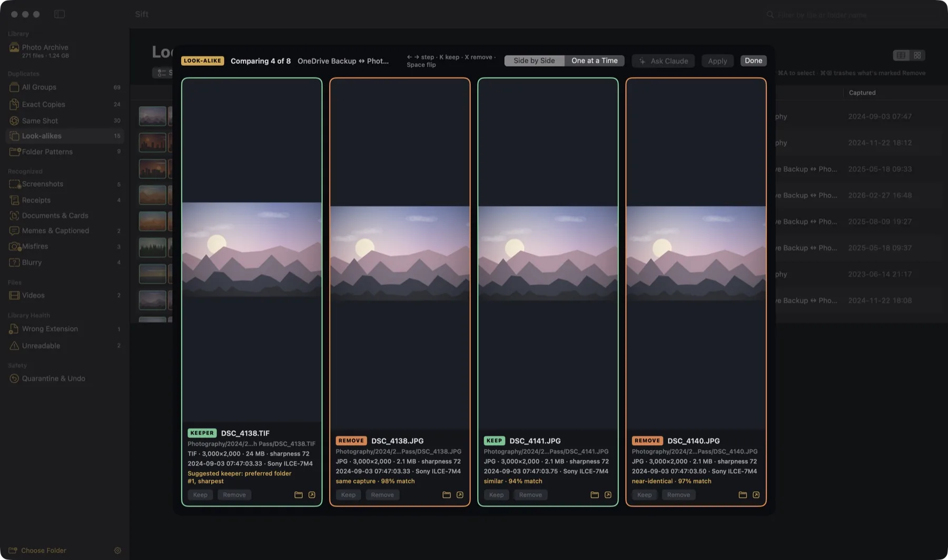Reveal DSC_4138.JPG in its folder
Screen dimensions: 948x560
click(446, 495)
